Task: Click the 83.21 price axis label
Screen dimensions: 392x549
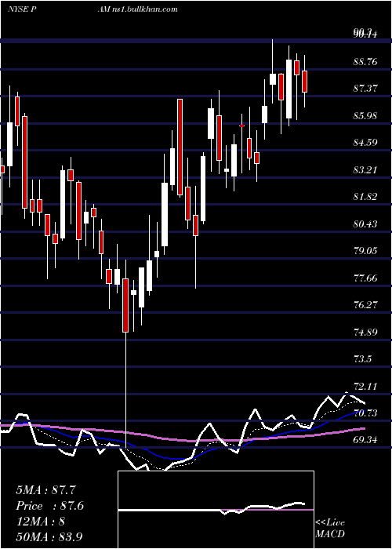Action: 366,170
